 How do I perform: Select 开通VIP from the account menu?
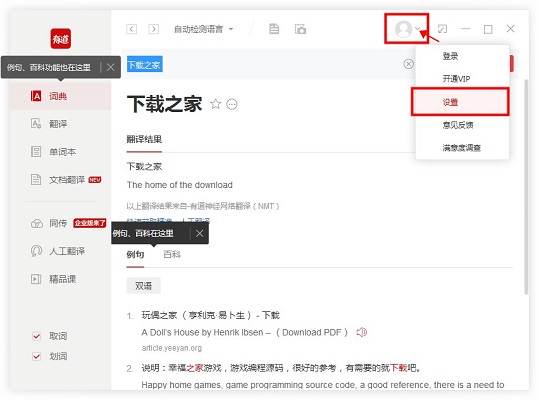(x=462, y=79)
